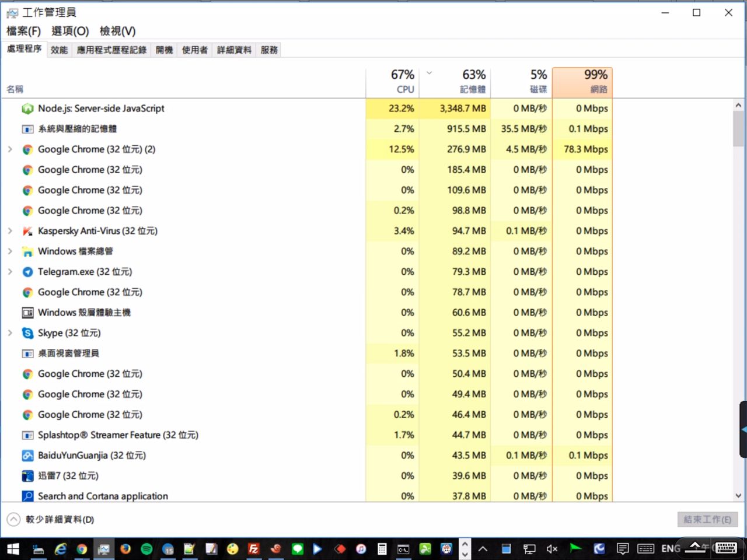The image size is (747, 560).
Task: Select the Search and Cortana application row
Action: coord(307,496)
